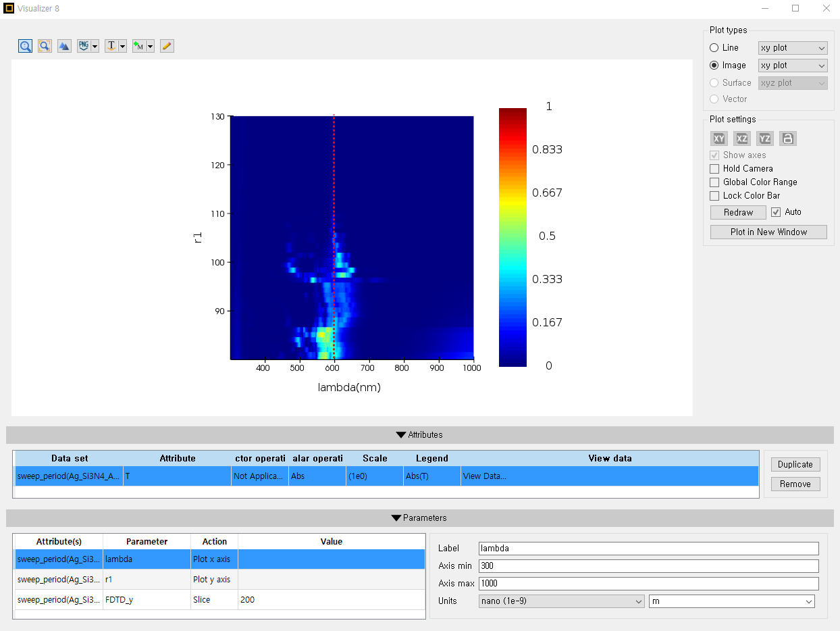Click the Plot y axis action cell

(214, 579)
